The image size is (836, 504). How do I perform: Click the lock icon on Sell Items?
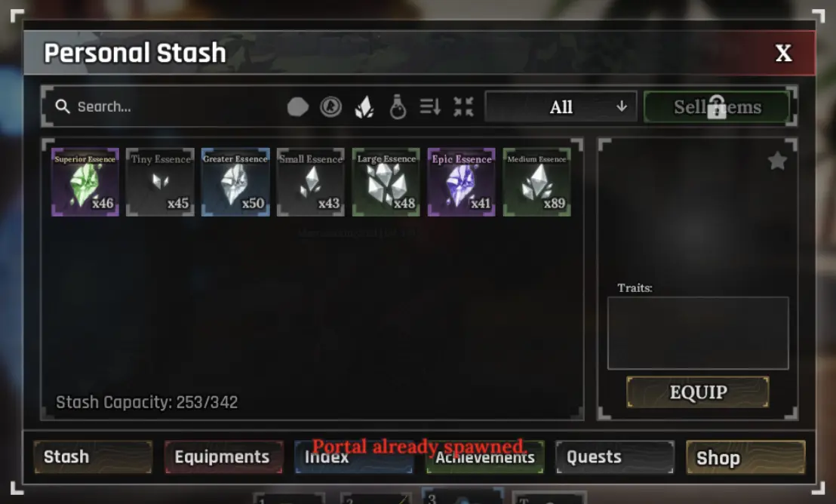[x=717, y=106]
